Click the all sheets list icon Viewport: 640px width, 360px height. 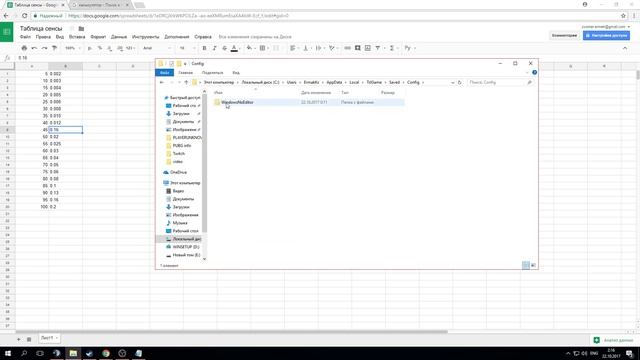pos(29,339)
